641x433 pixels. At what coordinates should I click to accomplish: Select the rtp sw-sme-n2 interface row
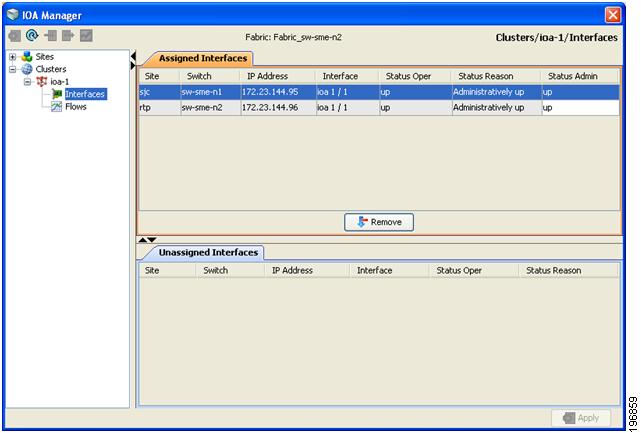click(379, 108)
